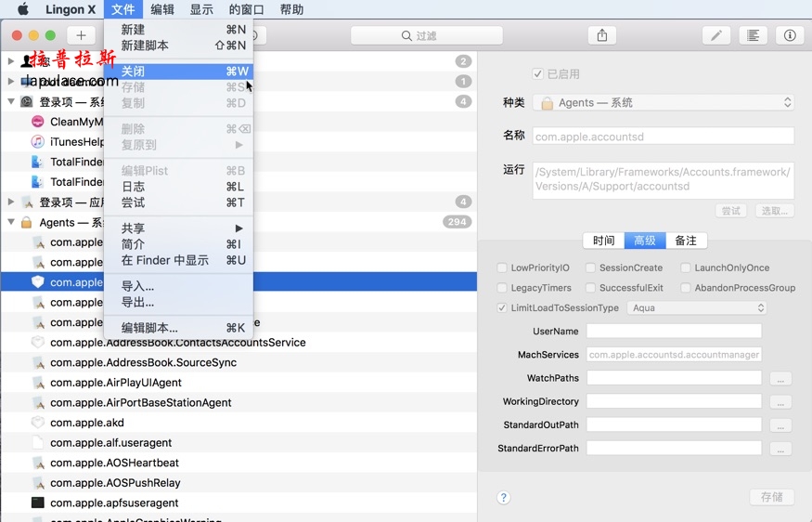The image size is (812, 522).
Task: Select com.apple.AirPlayUIAgent in the list
Action: pyautogui.click(x=116, y=383)
